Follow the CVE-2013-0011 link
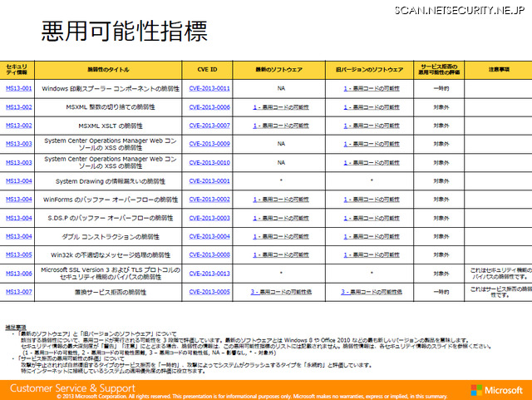The width and height of the screenshot is (532, 400). [209, 88]
